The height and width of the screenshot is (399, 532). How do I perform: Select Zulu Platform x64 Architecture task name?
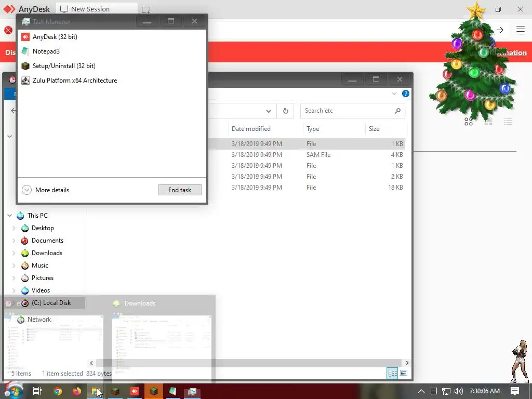tap(75, 81)
